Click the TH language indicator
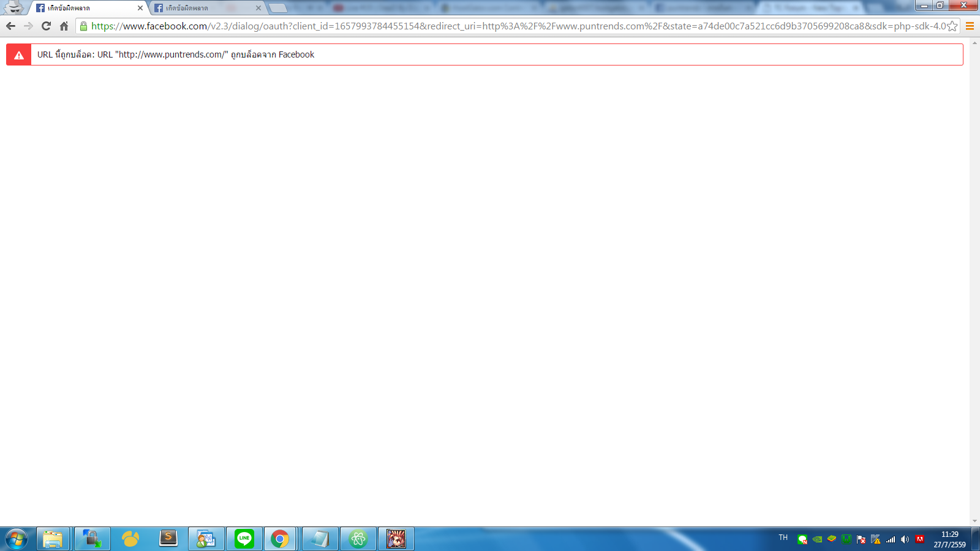 783,538
